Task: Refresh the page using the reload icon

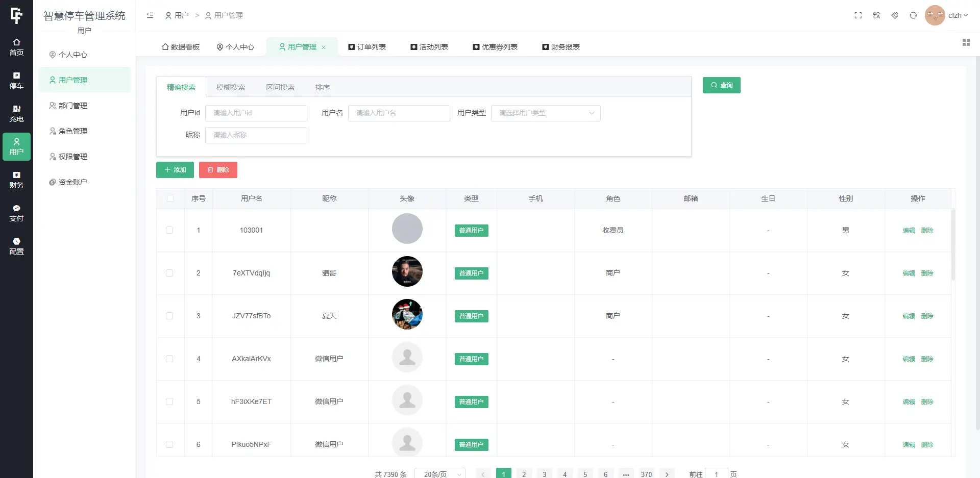Action: pos(913,15)
